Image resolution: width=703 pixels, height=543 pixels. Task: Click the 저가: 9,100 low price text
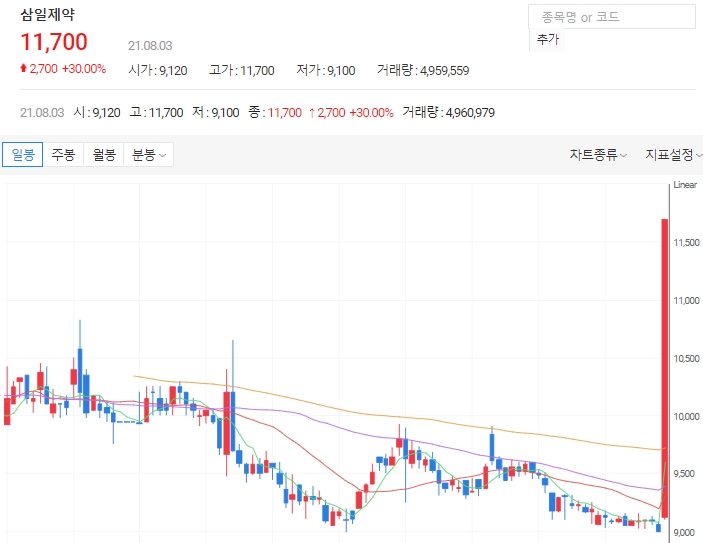pyautogui.click(x=325, y=70)
